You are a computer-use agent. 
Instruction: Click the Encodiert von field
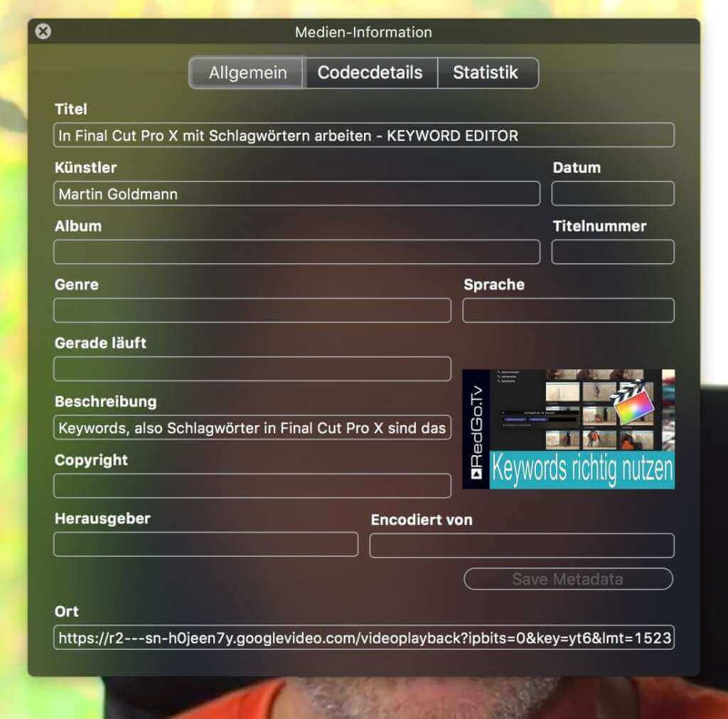[522, 545]
